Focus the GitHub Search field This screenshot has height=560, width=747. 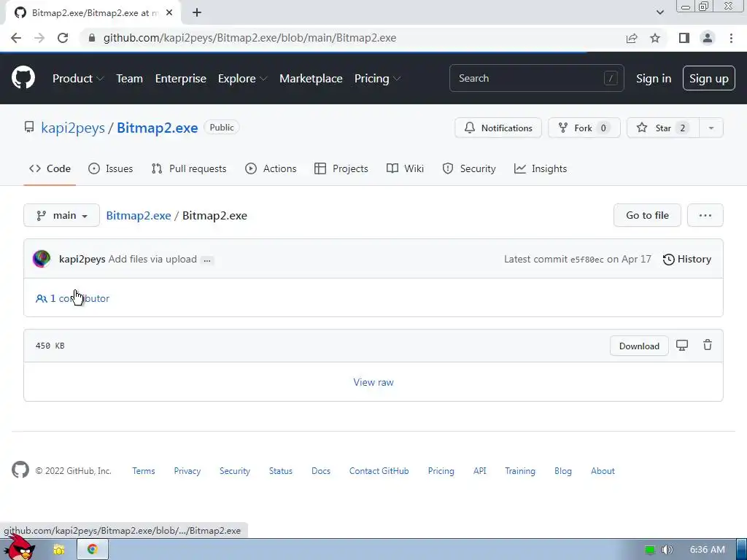[536, 78]
